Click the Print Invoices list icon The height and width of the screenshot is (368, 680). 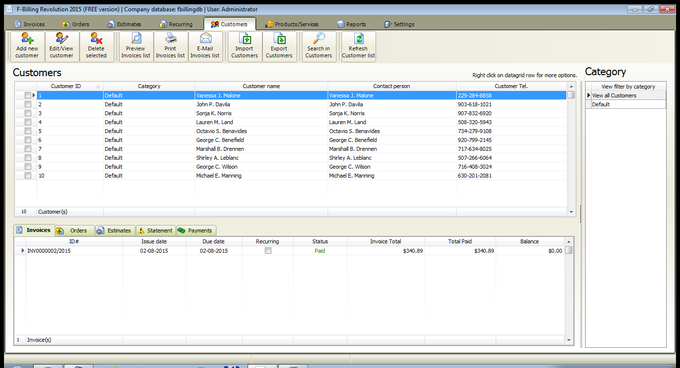170,46
